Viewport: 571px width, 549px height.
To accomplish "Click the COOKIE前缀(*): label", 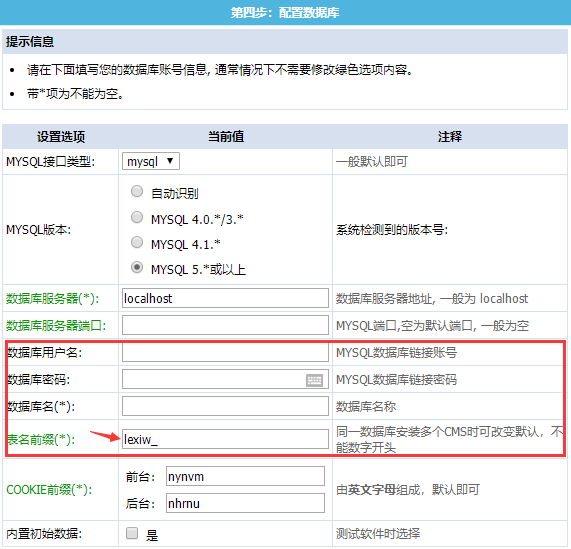I will (49, 490).
